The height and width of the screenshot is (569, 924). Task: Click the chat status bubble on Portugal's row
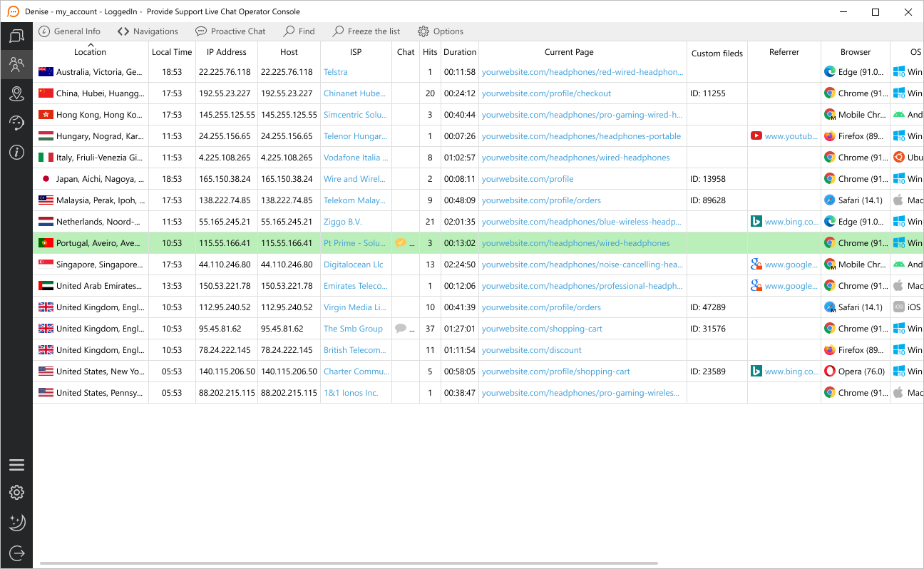(x=401, y=242)
